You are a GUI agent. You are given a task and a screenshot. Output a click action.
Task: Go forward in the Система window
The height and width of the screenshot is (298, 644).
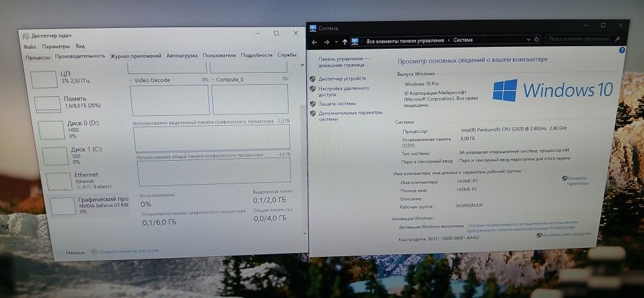point(327,41)
